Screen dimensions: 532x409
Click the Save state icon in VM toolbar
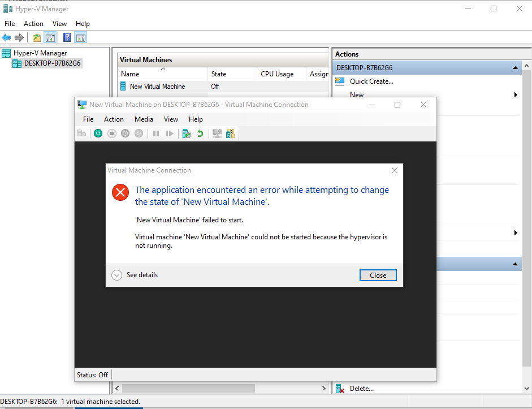(139, 134)
